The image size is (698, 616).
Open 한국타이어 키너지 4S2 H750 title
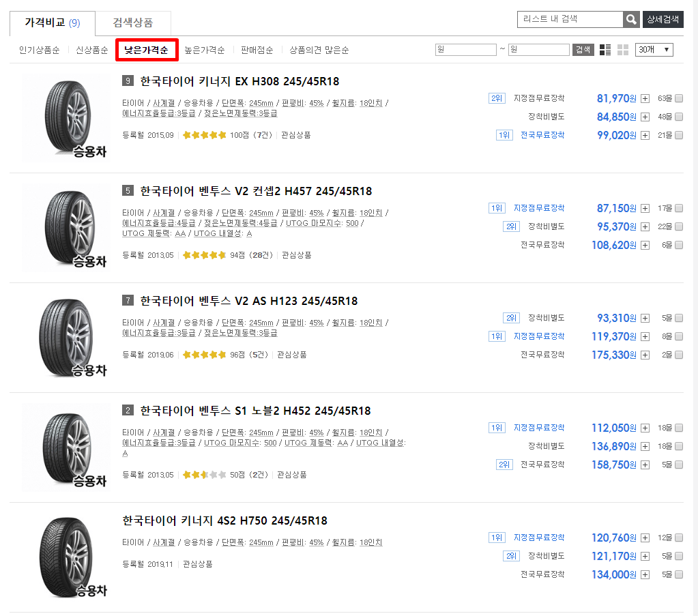click(224, 520)
